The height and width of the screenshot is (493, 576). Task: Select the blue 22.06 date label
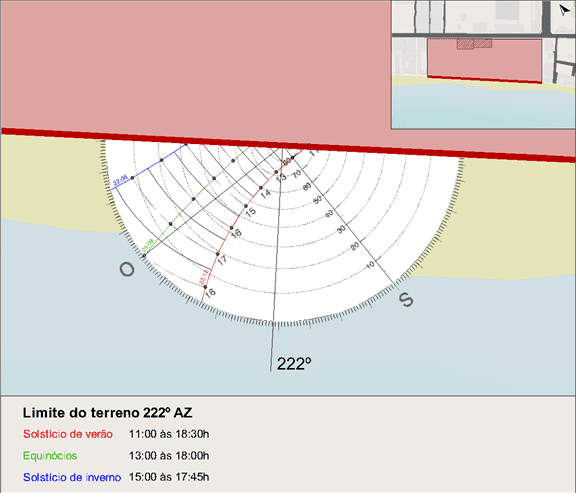point(120,180)
